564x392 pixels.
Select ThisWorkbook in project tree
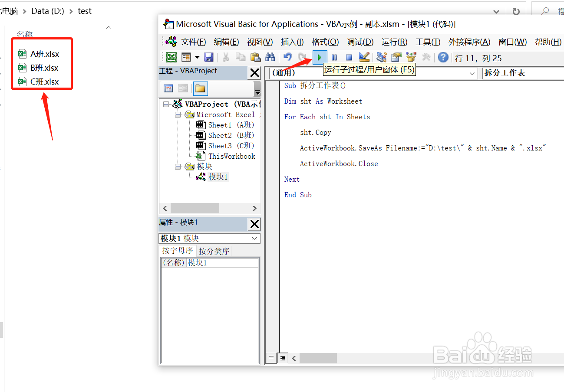[232, 156]
